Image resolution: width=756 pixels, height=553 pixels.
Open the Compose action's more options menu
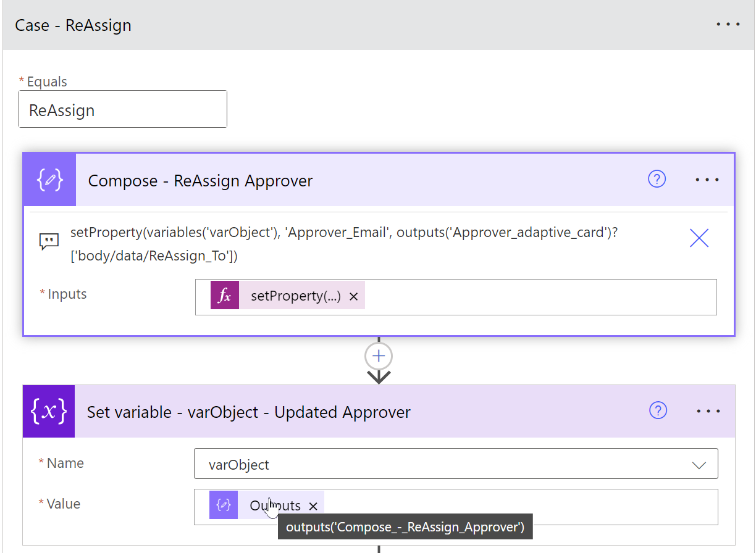(x=707, y=179)
